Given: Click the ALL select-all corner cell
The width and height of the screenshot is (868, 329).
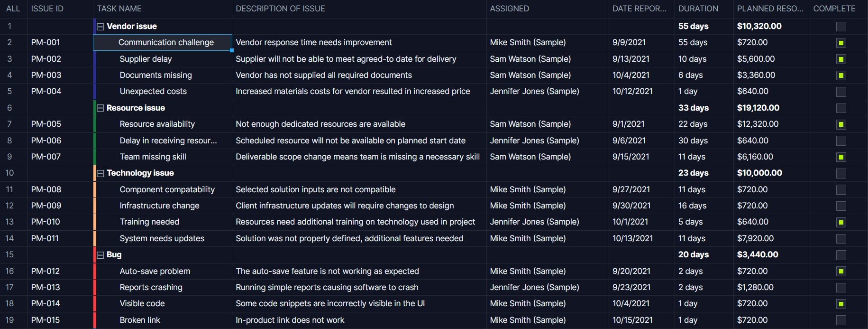Looking at the screenshot, I should 13,9.
